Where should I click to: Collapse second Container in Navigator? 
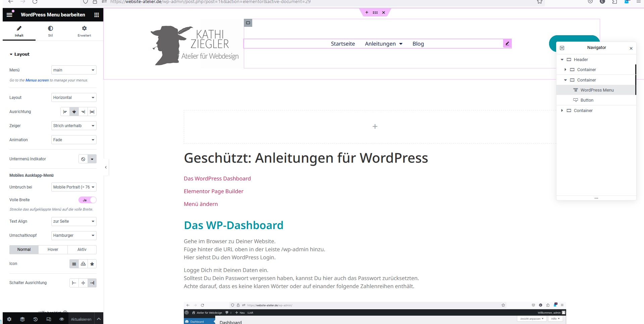(566, 80)
